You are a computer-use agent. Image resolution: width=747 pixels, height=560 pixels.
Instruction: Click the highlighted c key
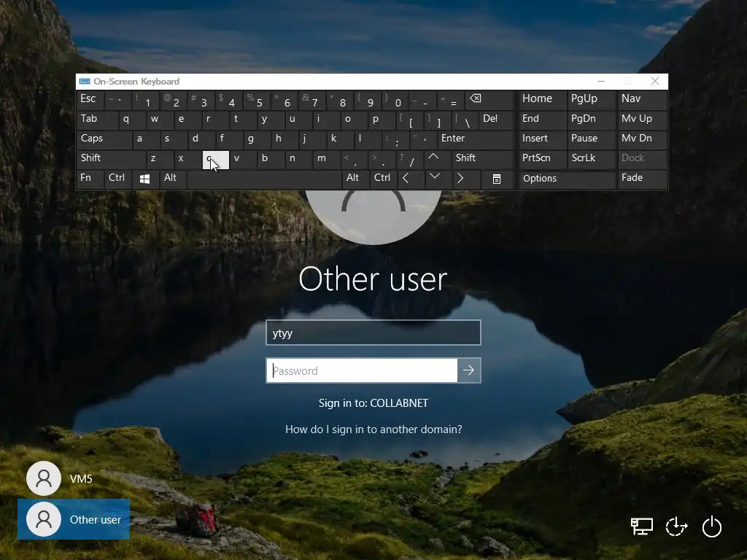point(215,160)
